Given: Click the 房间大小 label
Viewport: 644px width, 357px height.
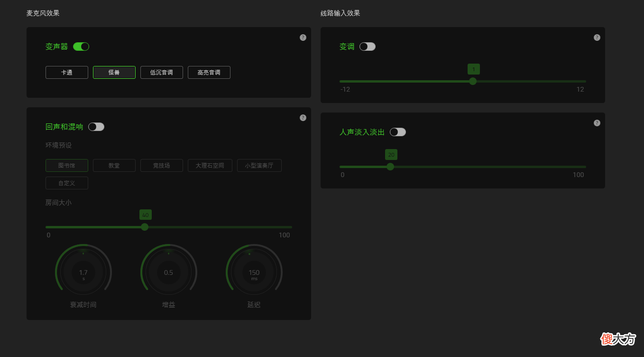Looking at the screenshot, I should click(x=59, y=203).
